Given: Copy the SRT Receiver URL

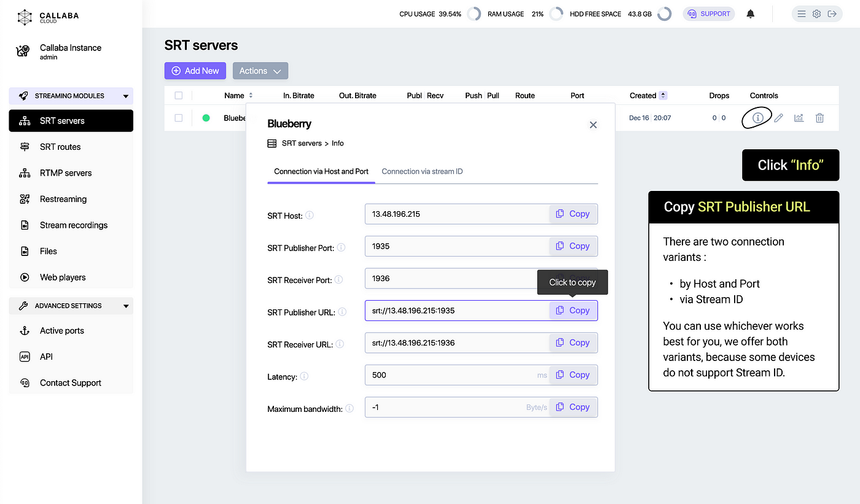Looking at the screenshot, I should point(573,343).
